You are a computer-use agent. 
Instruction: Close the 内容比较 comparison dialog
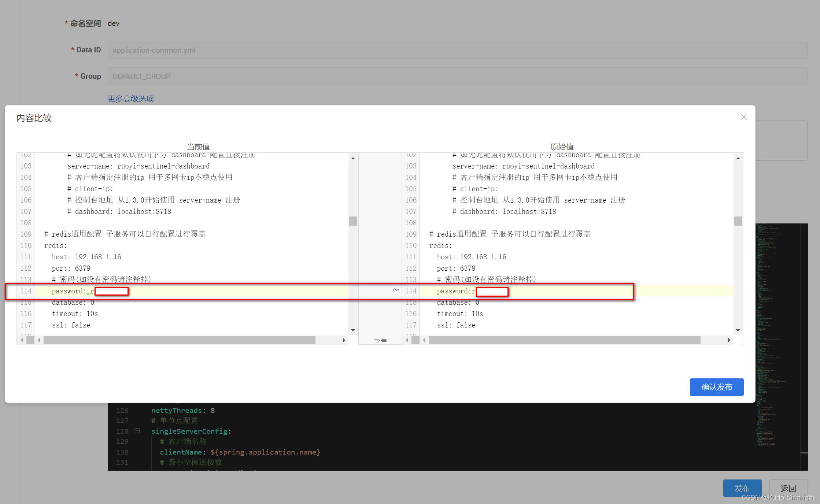(743, 117)
